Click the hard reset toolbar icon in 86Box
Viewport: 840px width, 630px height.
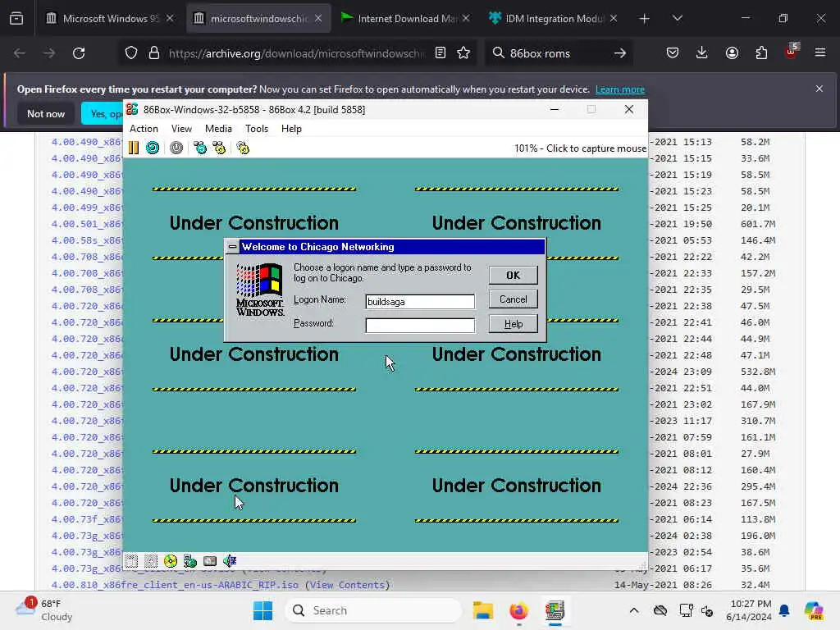click(153, 148)
